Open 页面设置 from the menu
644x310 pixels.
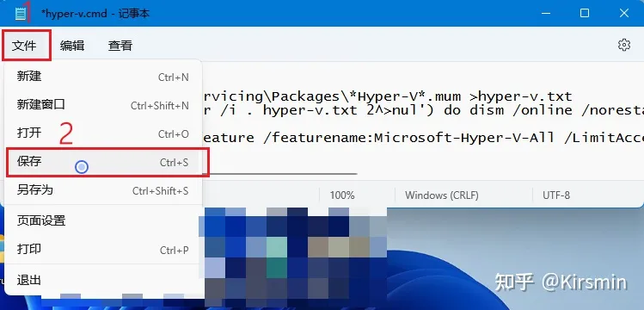pos(102,220)
